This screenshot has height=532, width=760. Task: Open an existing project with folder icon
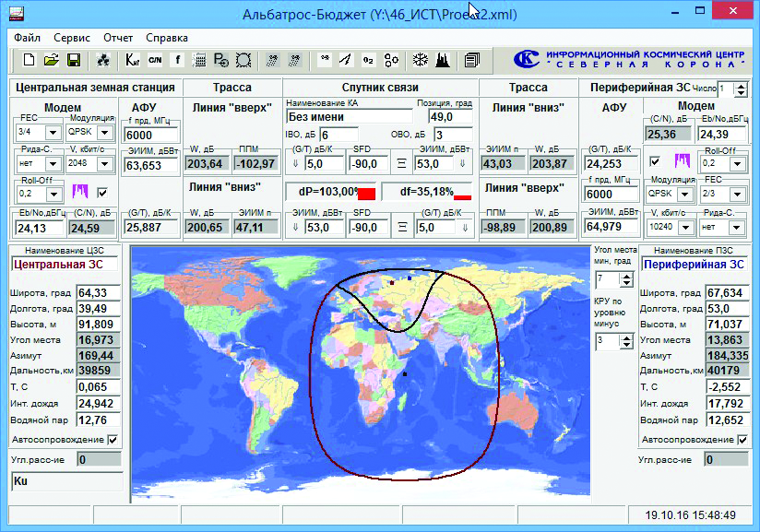coord(52,60)
